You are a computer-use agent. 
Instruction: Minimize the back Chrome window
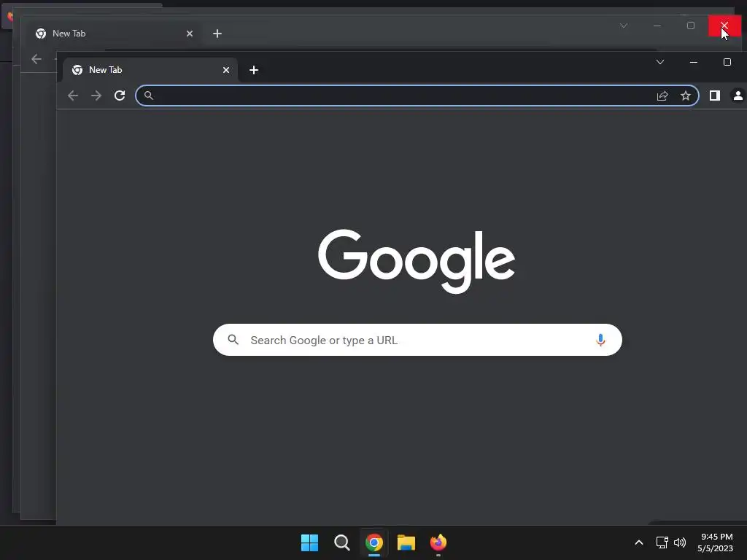[657, 26]
